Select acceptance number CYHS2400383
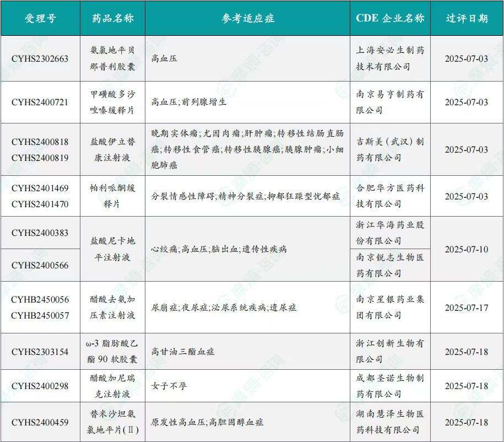The height and width of the screenshot is (442, 504). [40, 233]
